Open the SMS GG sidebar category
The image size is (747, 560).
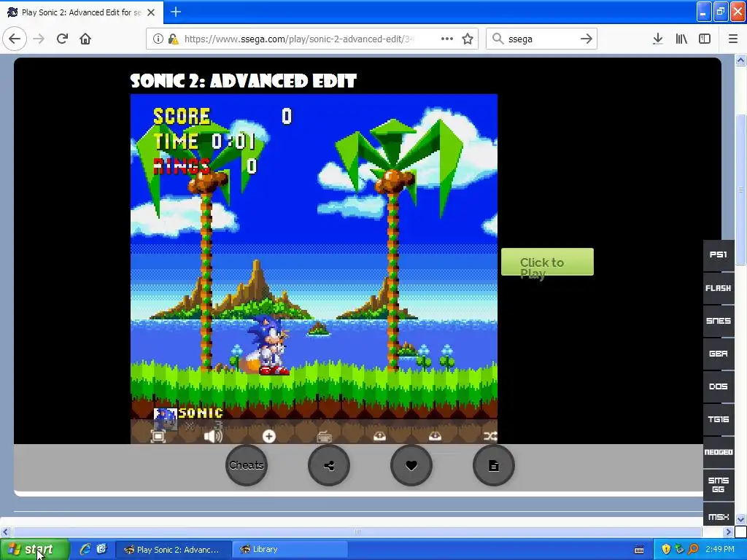tap(719, 485)
